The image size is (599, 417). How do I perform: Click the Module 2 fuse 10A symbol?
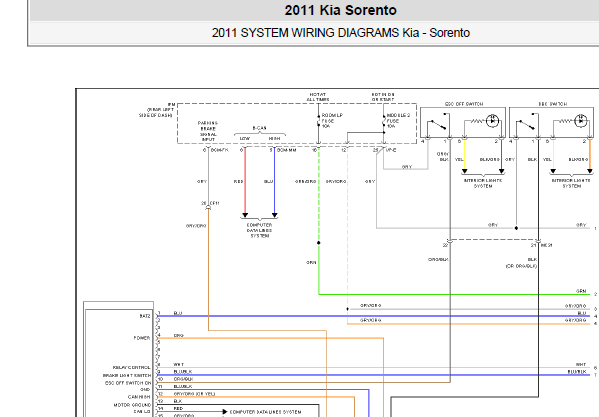pyautogui.click(x=384, y=120)
